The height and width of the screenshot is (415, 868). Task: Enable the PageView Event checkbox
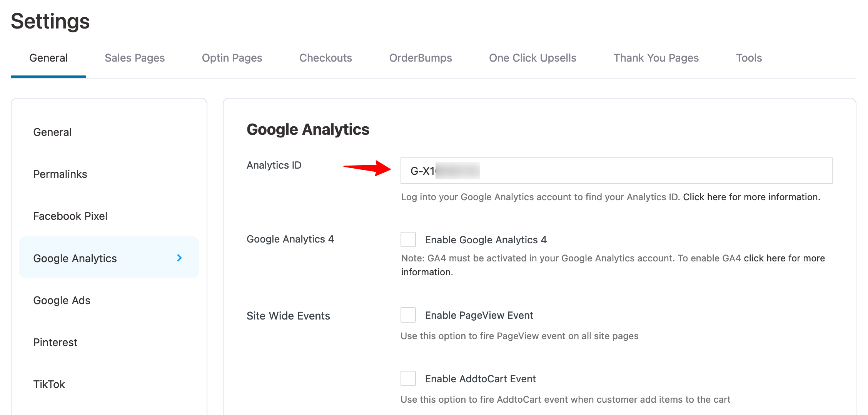point(408,315)
